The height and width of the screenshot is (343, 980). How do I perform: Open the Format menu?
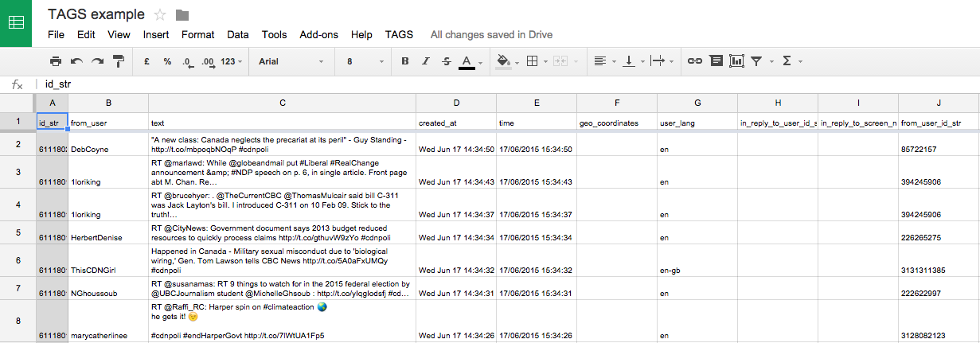[x=197, y=34]
